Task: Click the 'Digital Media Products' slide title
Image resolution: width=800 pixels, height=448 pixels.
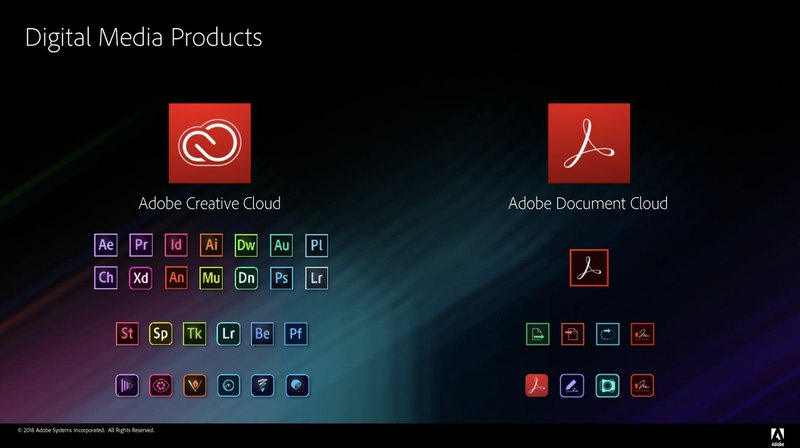Action: pos(143,38)
